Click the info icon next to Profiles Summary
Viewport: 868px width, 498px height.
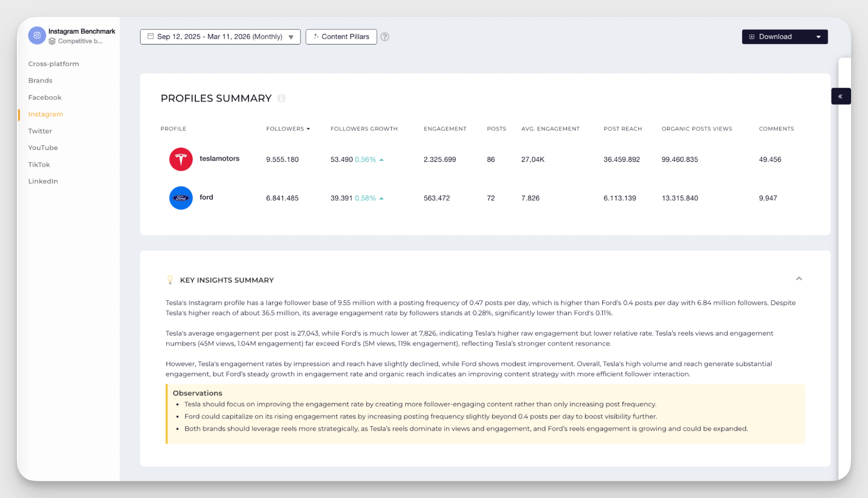[282, 98]
